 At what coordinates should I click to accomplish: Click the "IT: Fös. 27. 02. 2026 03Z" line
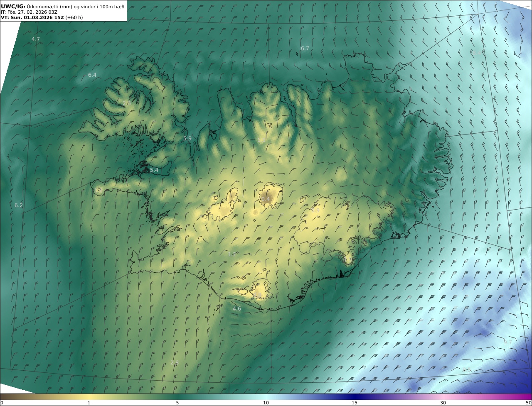(x=29, y=12)
